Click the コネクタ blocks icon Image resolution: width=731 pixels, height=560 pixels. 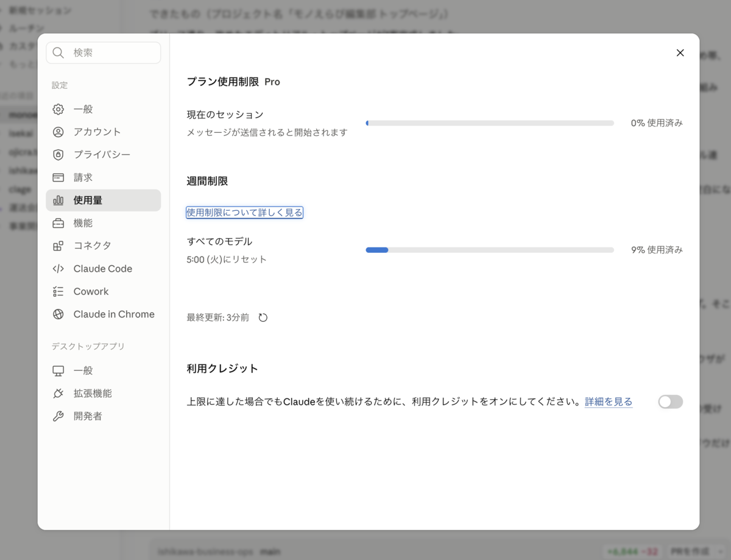pos(58,246)
